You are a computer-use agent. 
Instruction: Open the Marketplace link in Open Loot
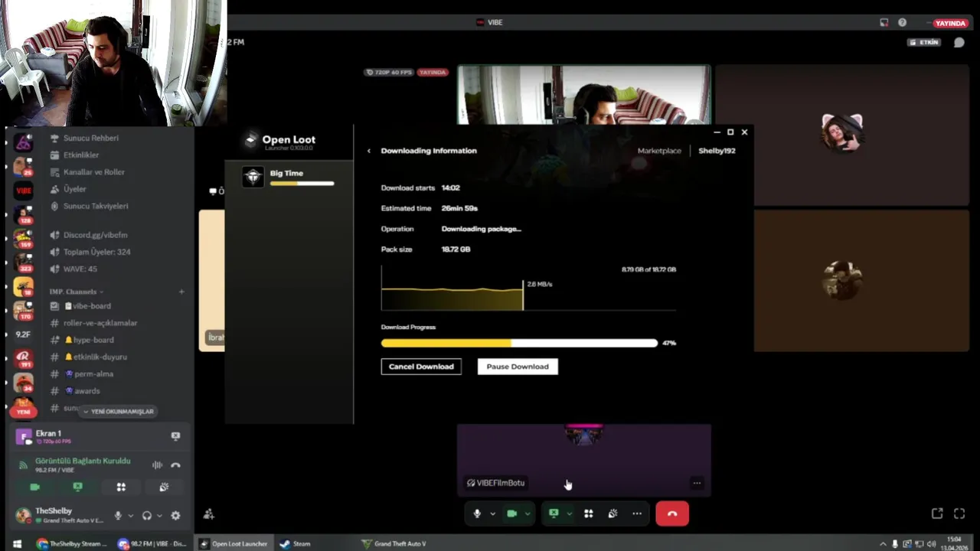pyautogui.click(x=659, y=151)
